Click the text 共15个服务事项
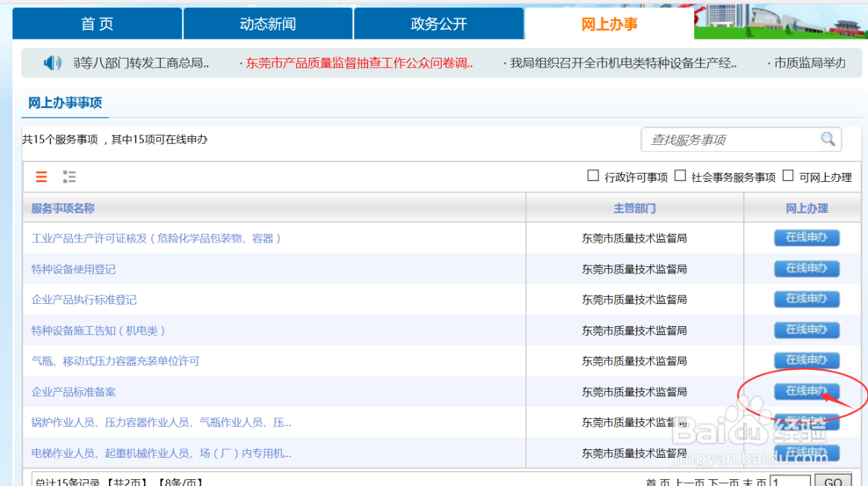This screenshot has width=868, height=486. pyautogui.click(x=60, y=140)
